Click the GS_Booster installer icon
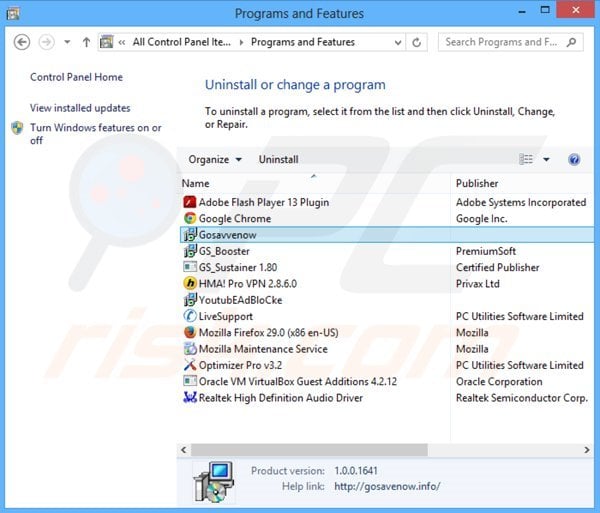Screen dimensions: 600x513 [189, 251]
